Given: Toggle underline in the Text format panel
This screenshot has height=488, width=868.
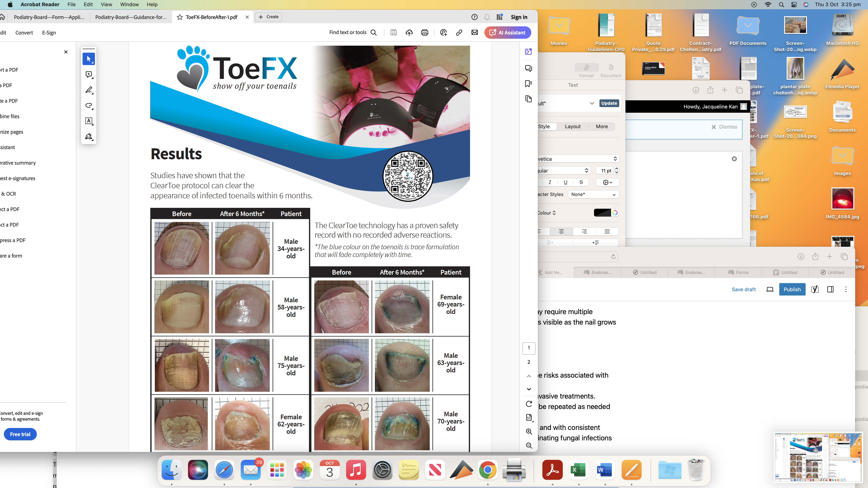Looking at the screenshot, I should click(565, 182).
